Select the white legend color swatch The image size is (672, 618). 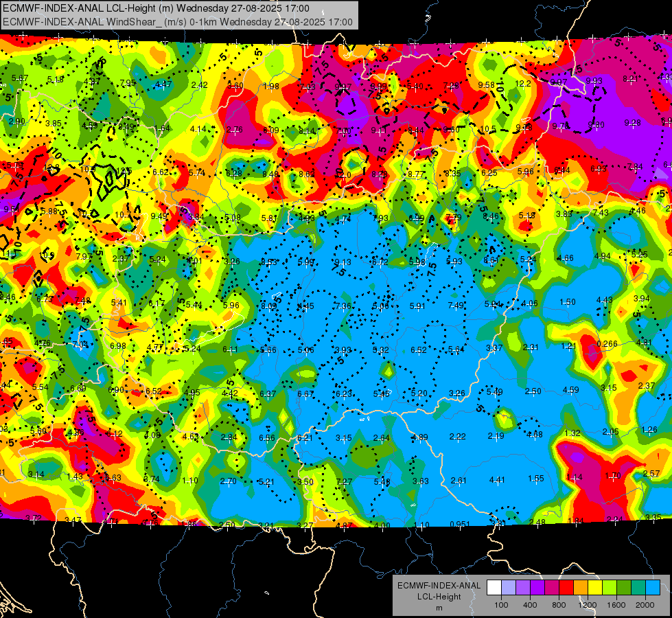point(494,588)
